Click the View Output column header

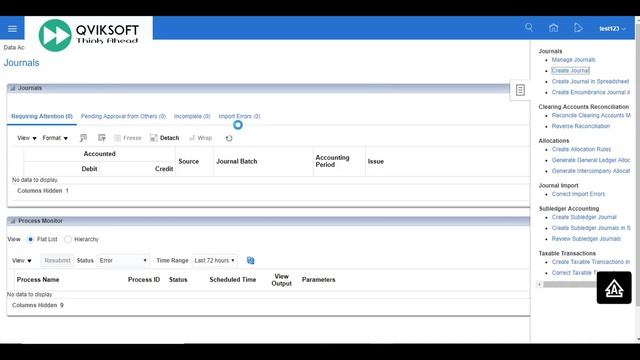pyautogui.click(x=282, y=280)
